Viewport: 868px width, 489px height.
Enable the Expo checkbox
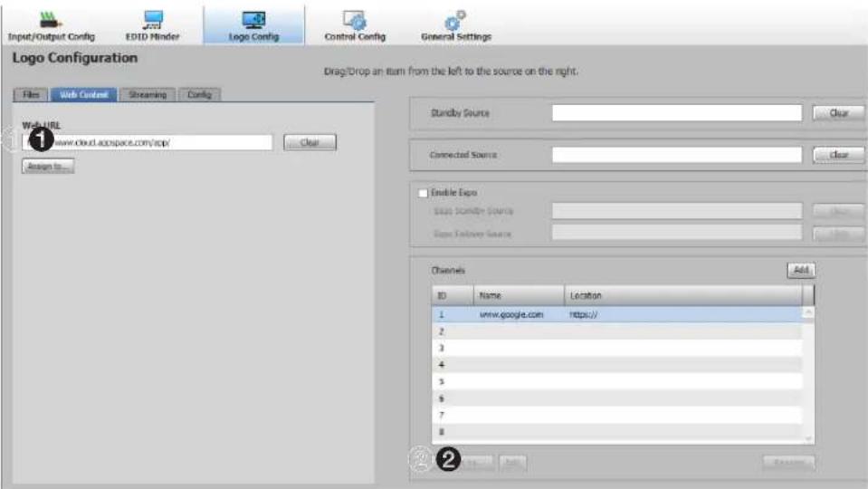click(x=424, y=193)
